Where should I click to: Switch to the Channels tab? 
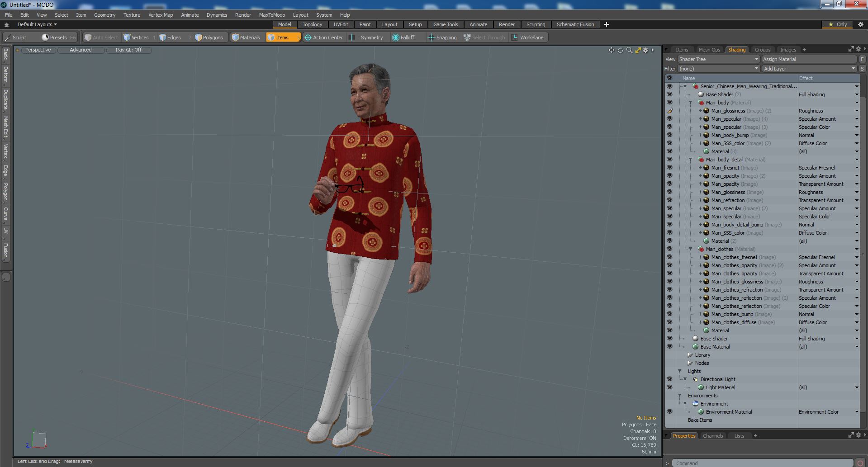(x=713, y=436)
